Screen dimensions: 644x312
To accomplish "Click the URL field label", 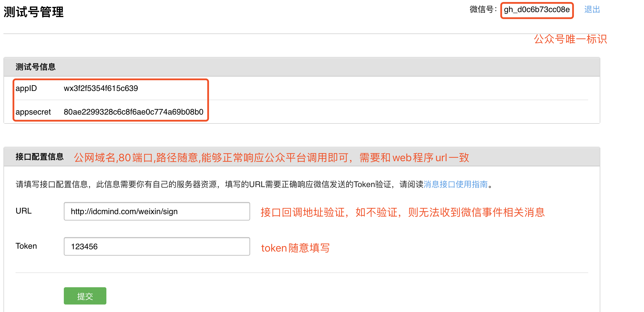I will [x=24, y=211].
